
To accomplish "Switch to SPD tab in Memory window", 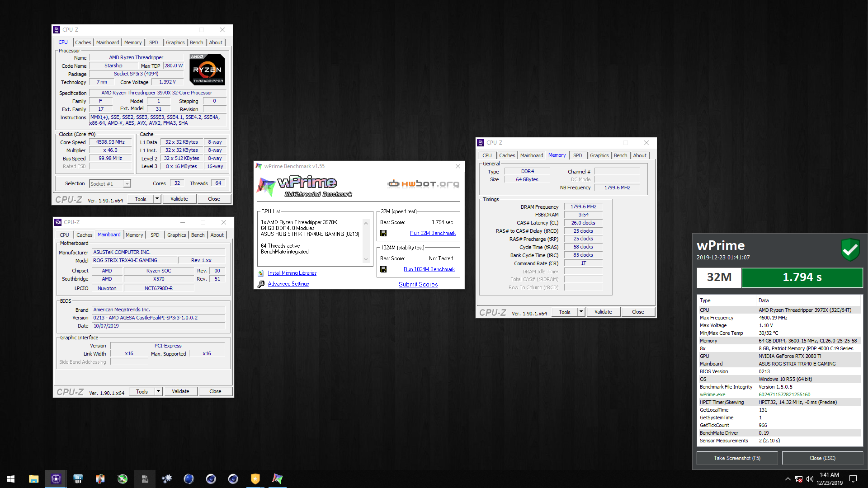I will tap(577, 155).
